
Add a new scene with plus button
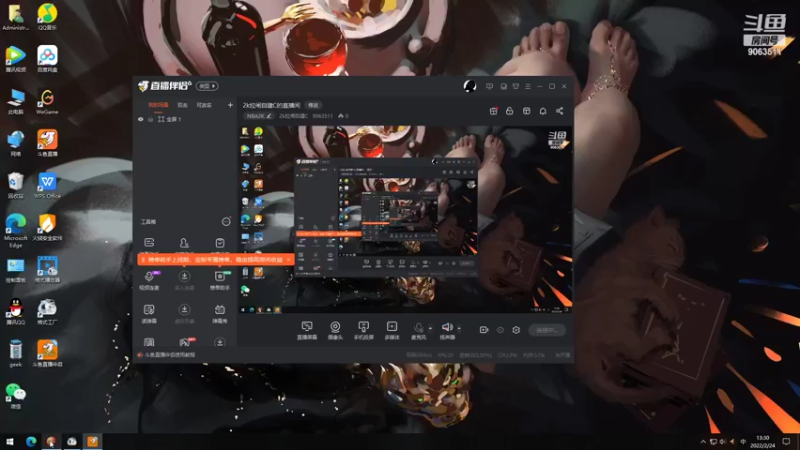(230, 105)
